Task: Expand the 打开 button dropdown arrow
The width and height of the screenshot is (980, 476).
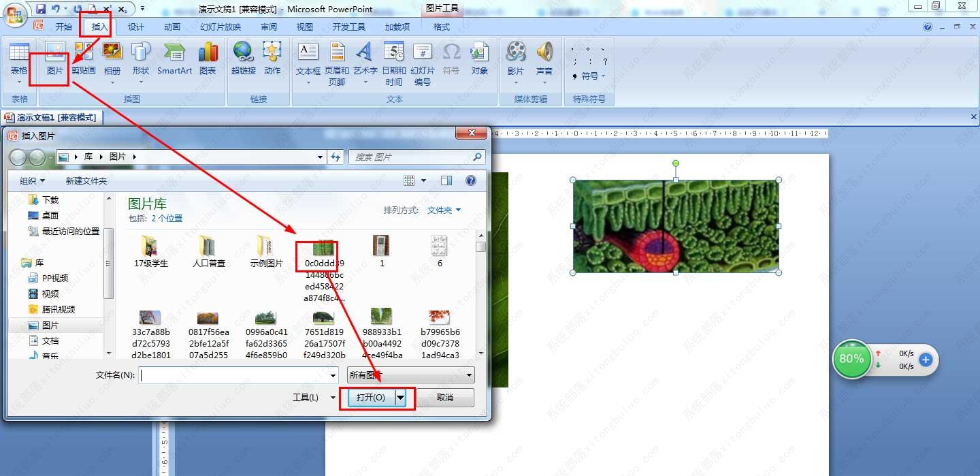Action: 401,398
